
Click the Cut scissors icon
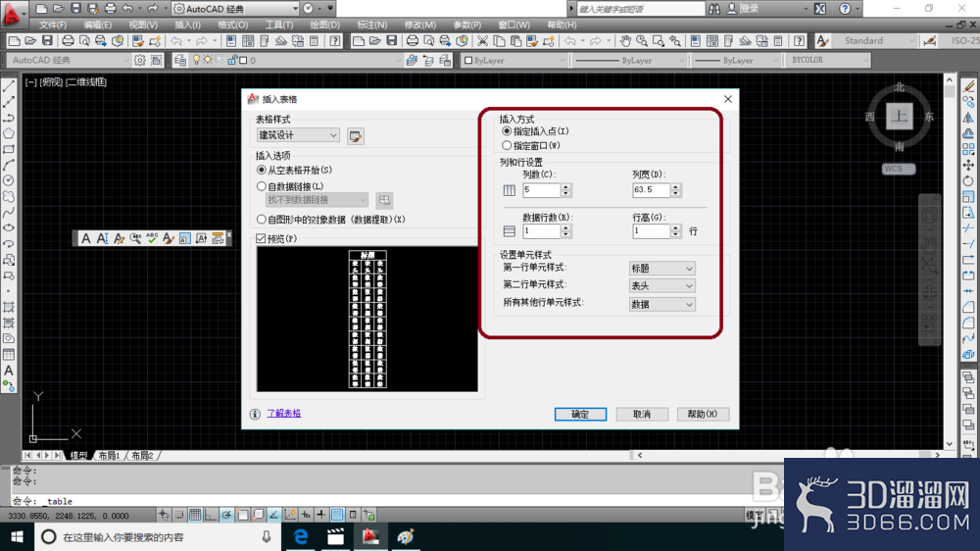[482, 40]
